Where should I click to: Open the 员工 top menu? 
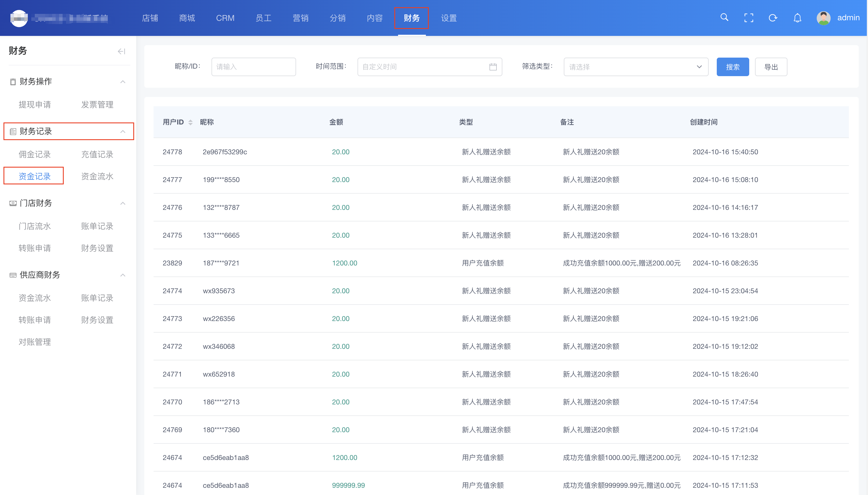263,18
